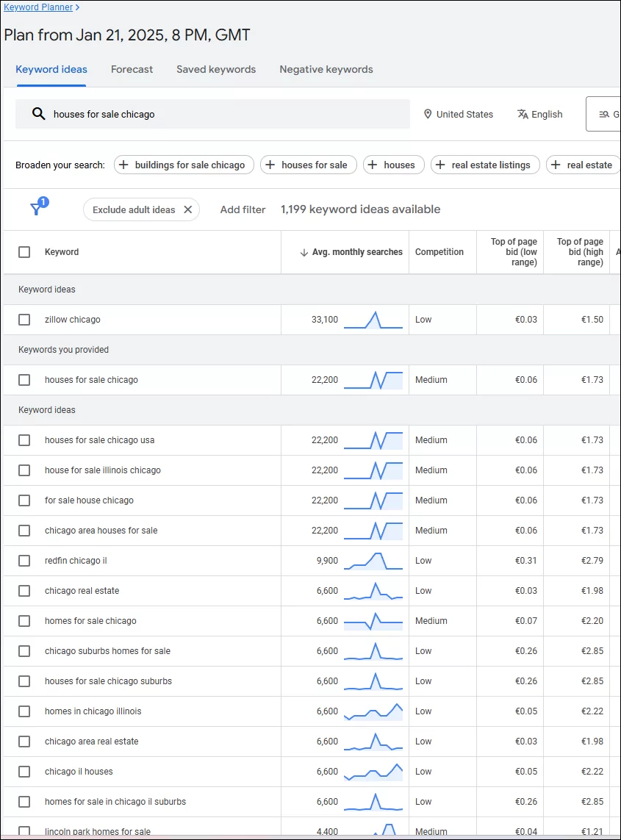
Task: Check the chicago il houses box
Action: coord(24,772)
